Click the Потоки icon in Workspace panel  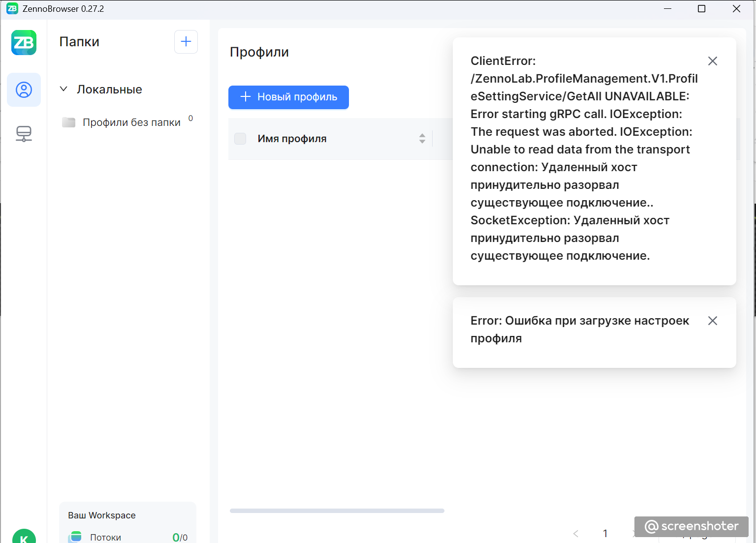click(x=75, y=537)
